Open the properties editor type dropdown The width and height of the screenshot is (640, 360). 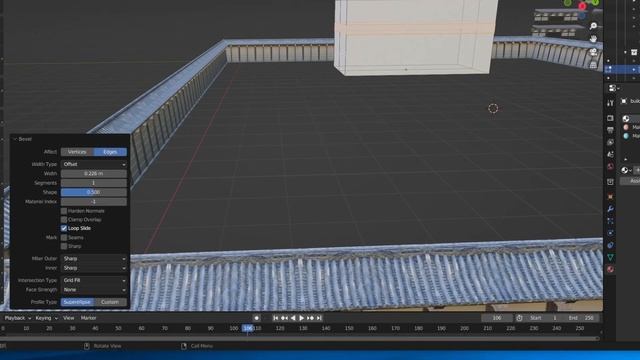click(x=613, y=88)
